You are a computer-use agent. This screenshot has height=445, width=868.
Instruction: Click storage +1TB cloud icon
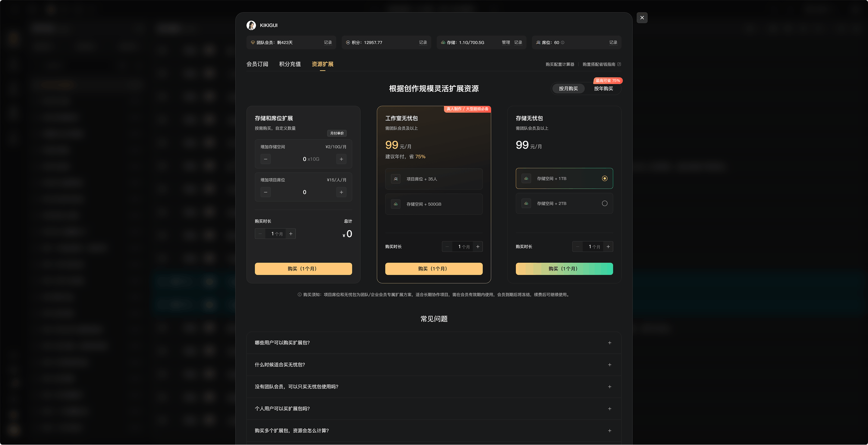tap(526, 179)
